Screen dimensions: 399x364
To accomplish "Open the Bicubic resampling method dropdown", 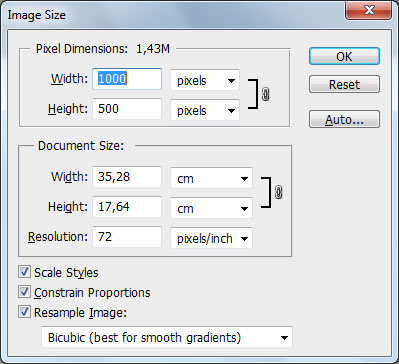I will (x=167, y=337).
